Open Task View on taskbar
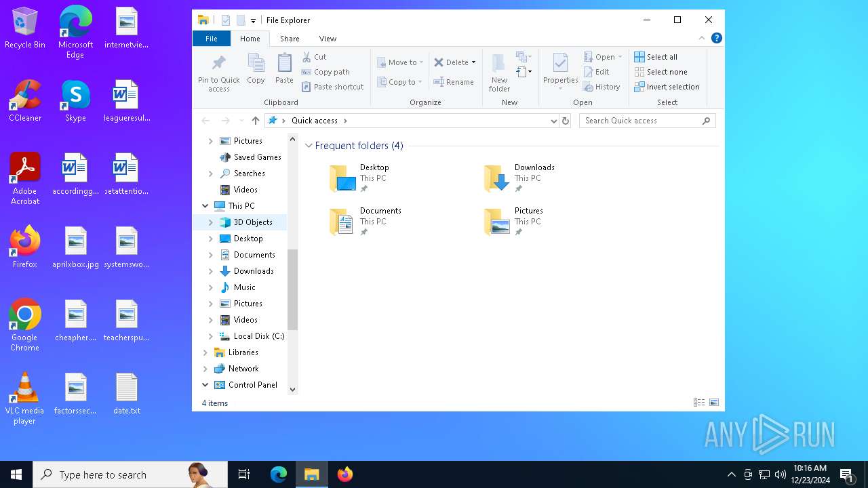This screenshot has height=488, width=868. [x=244, y=474]
